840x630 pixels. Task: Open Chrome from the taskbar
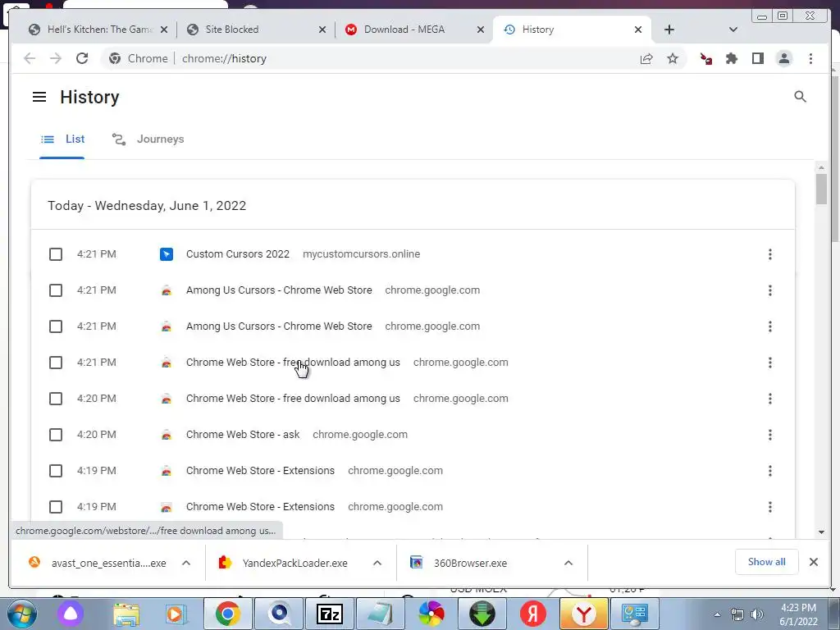point(228,614)
